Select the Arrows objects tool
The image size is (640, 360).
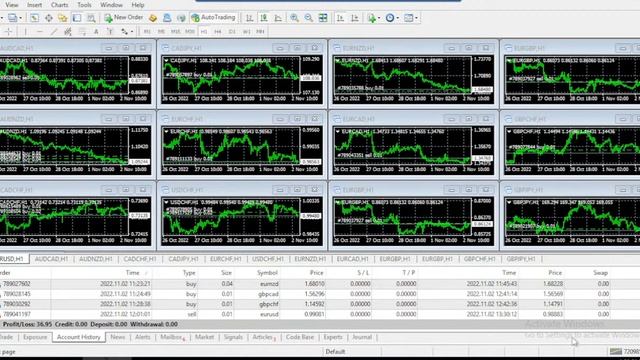[x=124, y=31]
